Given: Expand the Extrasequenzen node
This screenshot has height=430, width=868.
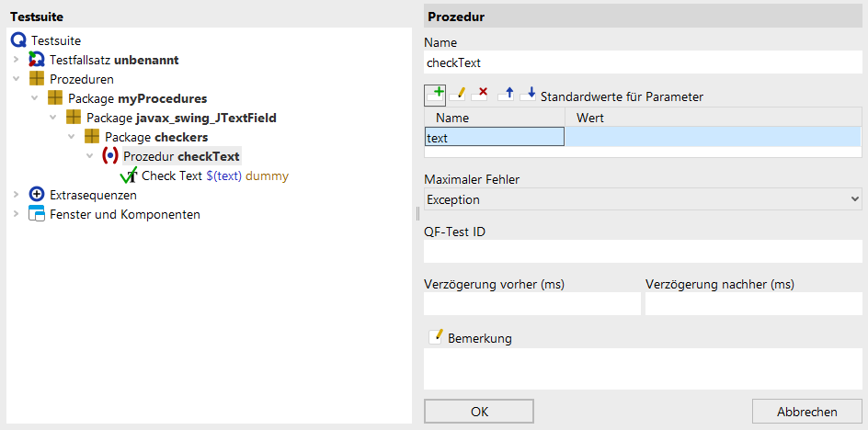Looking at the screenshot, I should pos(16,194).
